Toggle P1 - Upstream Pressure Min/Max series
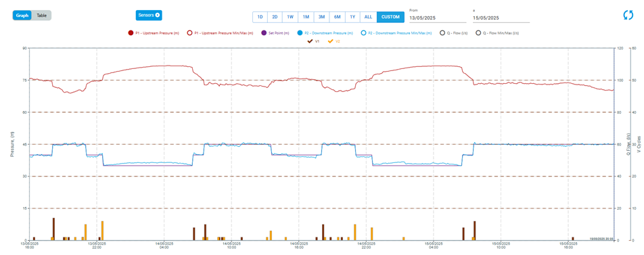 (220, 33)
